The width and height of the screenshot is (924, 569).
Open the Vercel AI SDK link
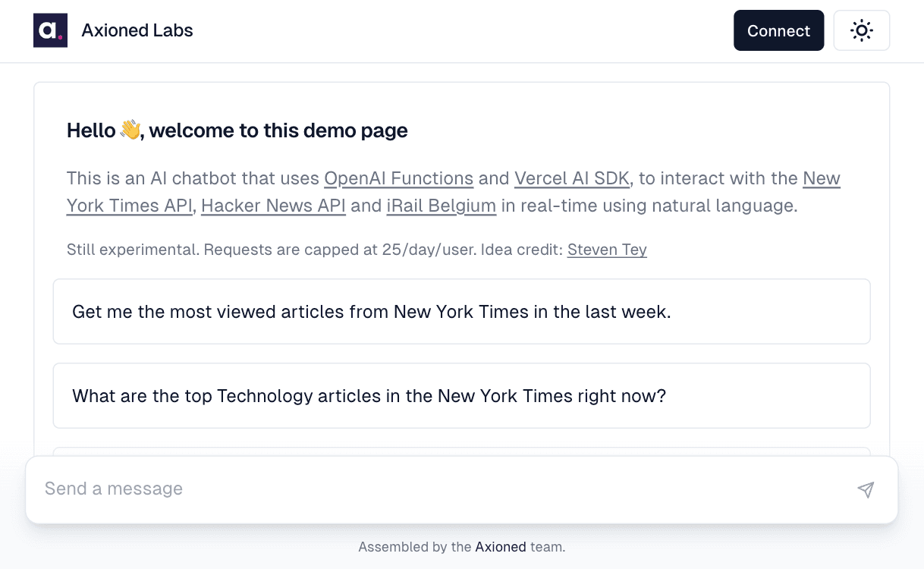pos(572,178)
